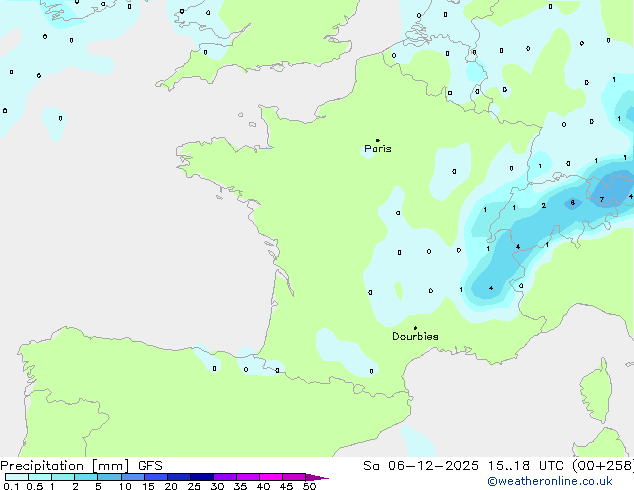Pick the 30–35 mm purple legend swatch
634x490 pixels.
pyautogui.click(x=225, y=477)
